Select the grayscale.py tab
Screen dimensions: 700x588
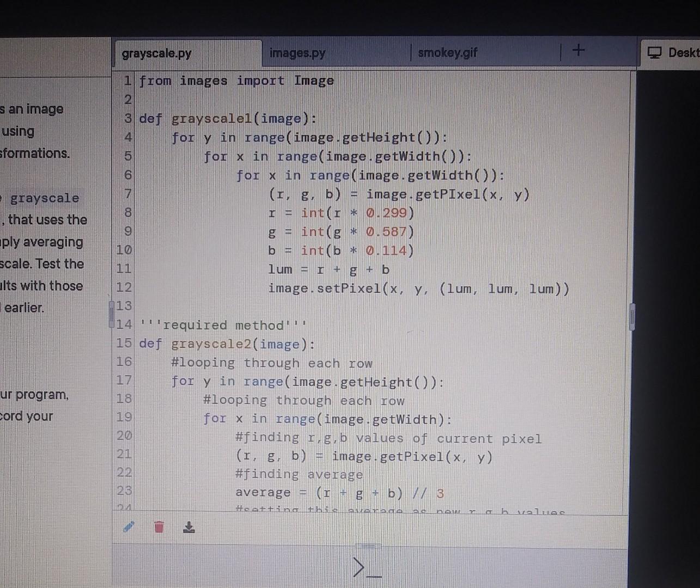pos(156,53)
